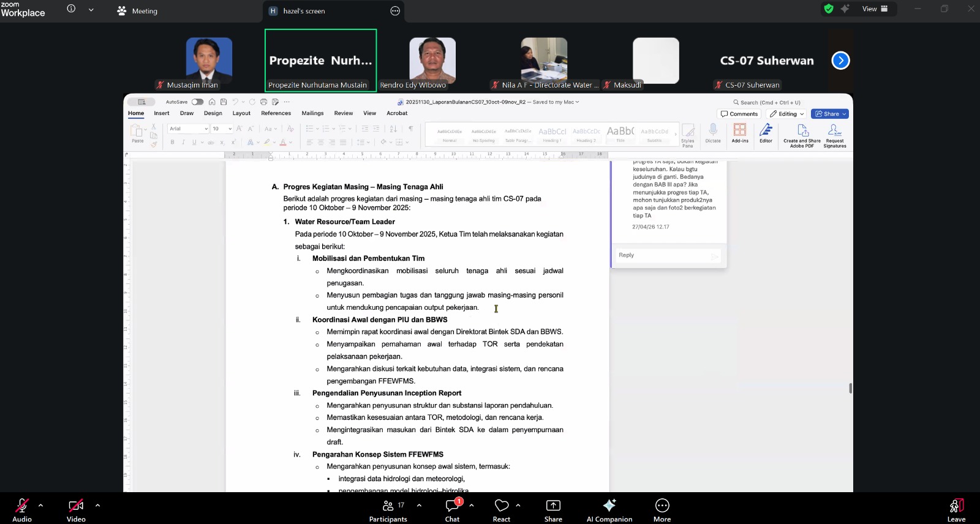Screen dimensions: 980x524
Task: Leave the Zoom meeting
Action: (x=956, y=510)
